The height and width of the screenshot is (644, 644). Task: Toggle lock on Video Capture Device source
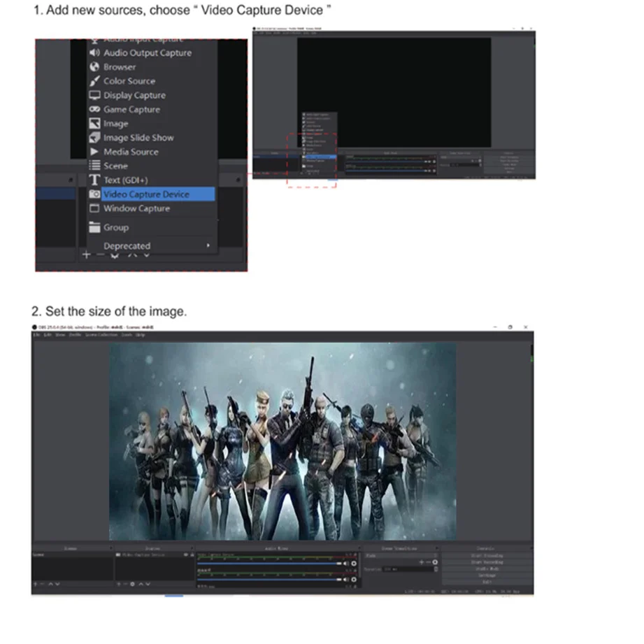[192, 554]
